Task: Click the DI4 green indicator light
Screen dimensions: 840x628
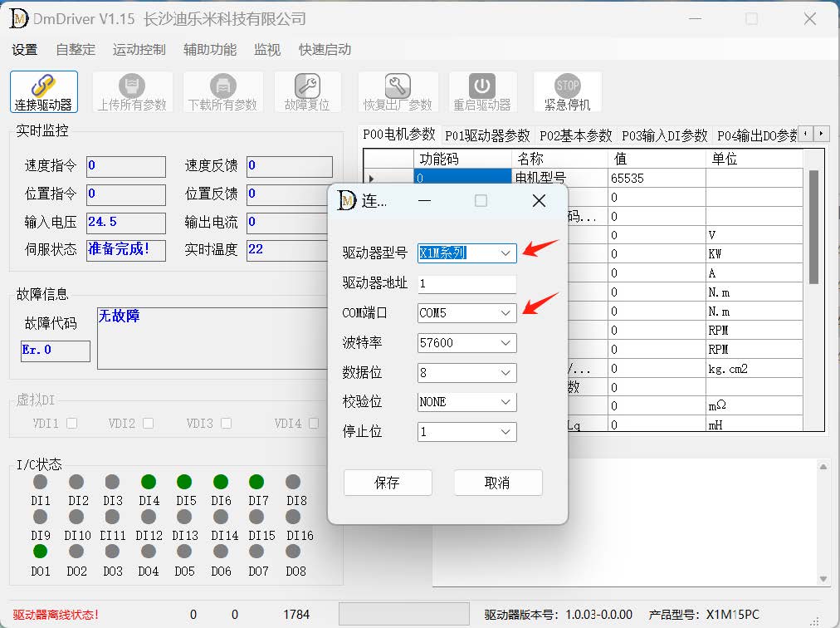Action: pyautogui.click(x=149, y=482)
